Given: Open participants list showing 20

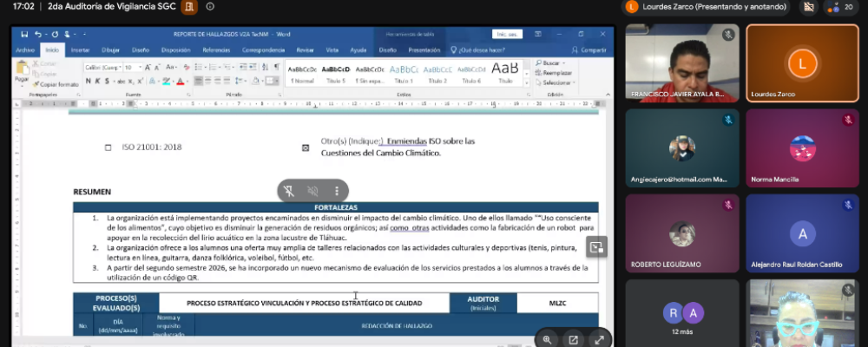Looking at the screenshot, I should click(841, 7).
